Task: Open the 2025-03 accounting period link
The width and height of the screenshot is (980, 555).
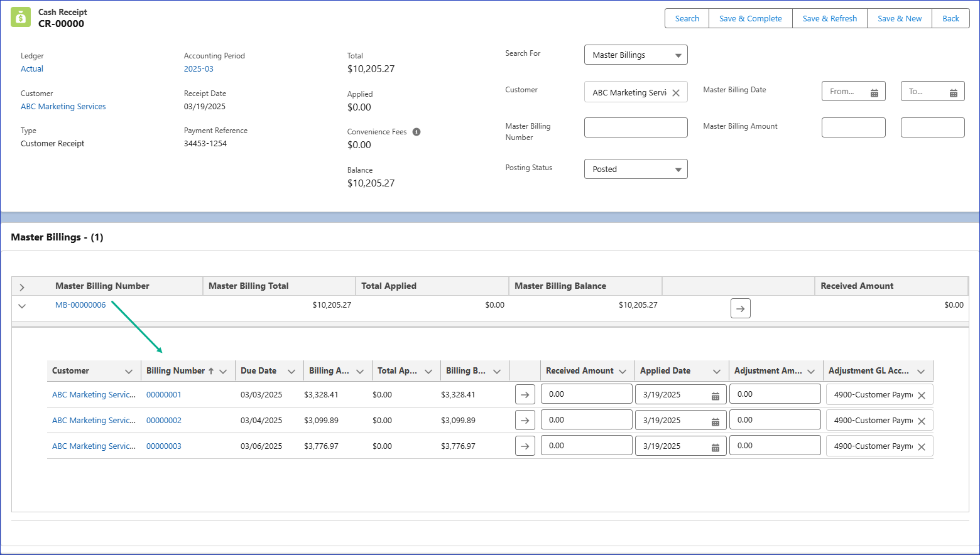Action: (x=199, y=69)
